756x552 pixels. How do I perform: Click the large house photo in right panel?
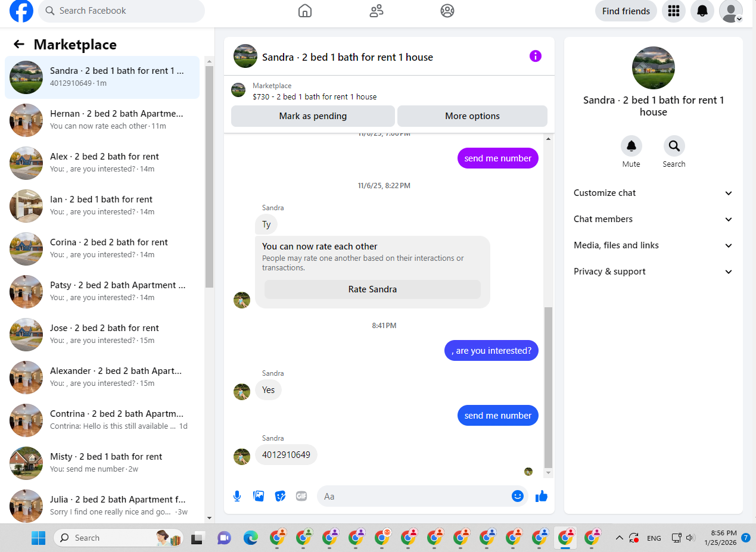(x=654, y=68)
